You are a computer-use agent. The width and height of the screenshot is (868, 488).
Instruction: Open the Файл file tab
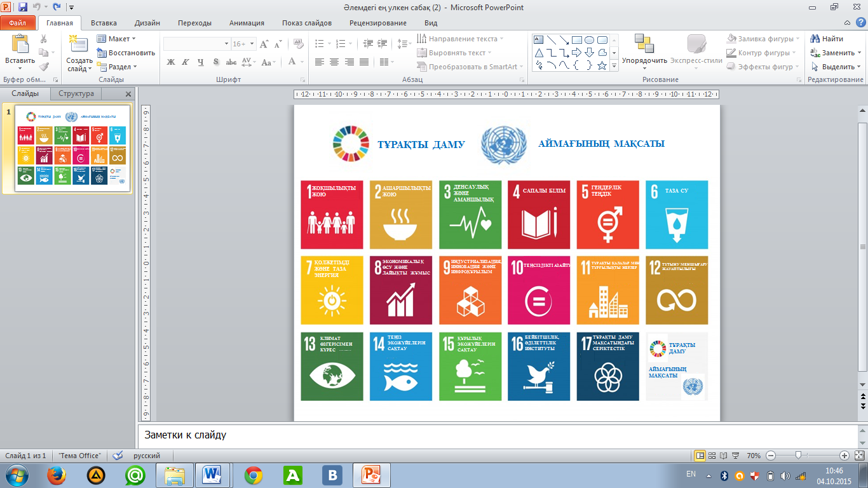click(18, 23)
